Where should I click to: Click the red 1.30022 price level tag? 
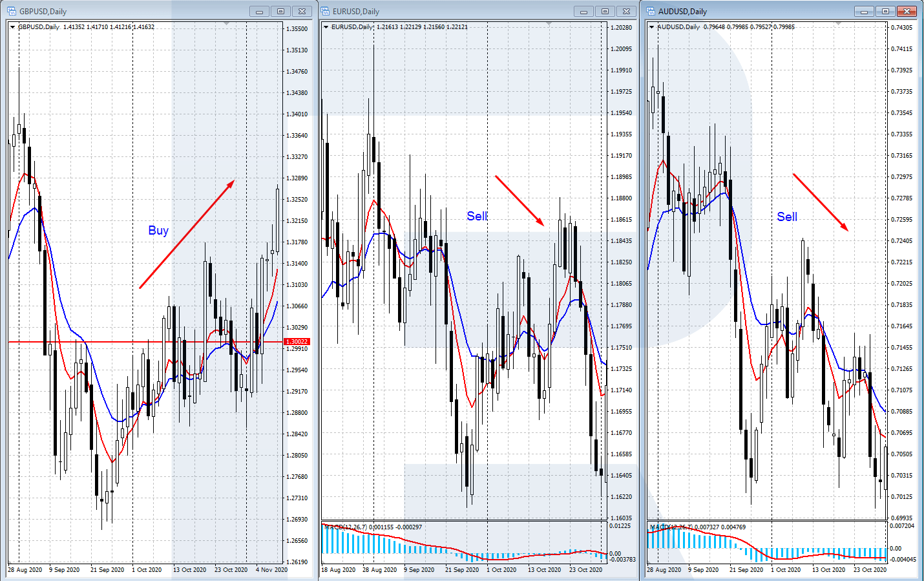point(297,341)
